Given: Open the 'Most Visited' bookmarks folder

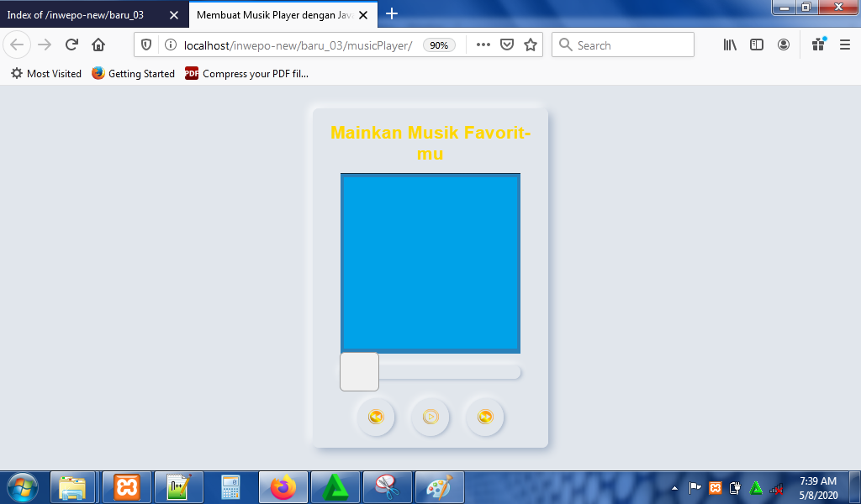Looking at the screenshot, I should (x=46, y=73).
